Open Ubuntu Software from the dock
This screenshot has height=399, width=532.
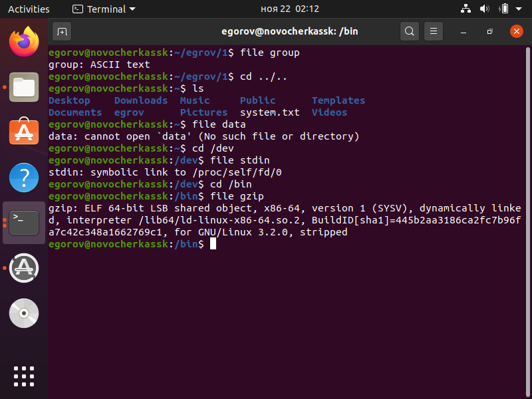click(x=24, y=132)
